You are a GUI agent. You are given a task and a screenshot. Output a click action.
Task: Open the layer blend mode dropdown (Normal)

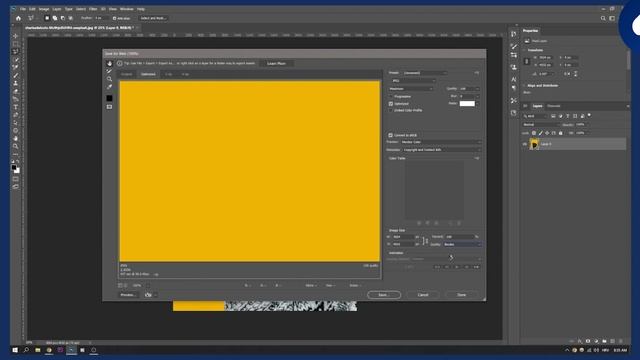click(x=540, y=124)
